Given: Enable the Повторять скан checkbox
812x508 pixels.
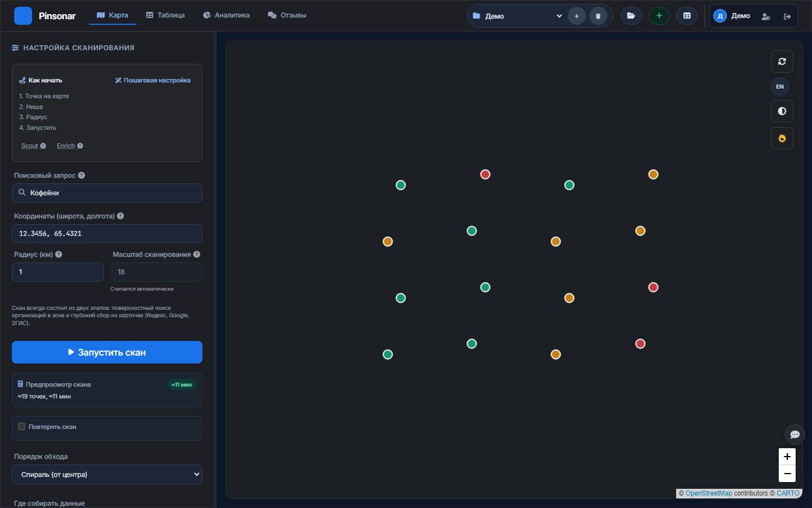Looking at the screenshot, I should point(21,427).
